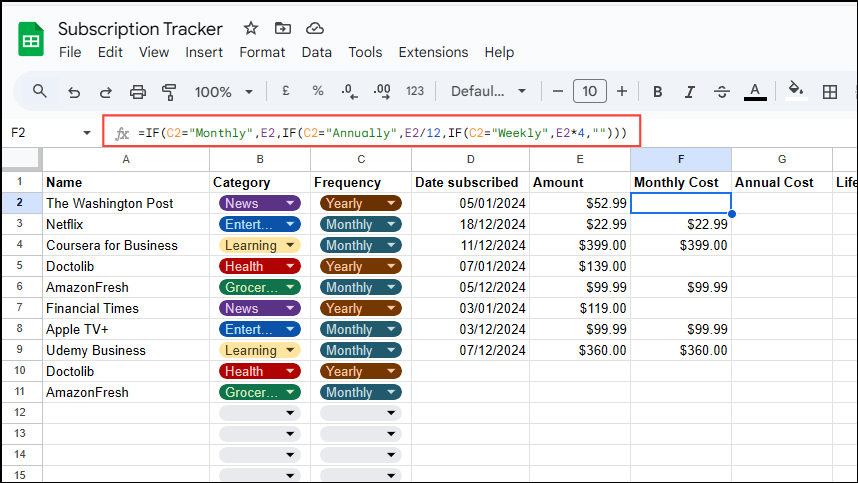Click the undo arrow icon
The image size is (858, 483).
click(x=73, y=91)
